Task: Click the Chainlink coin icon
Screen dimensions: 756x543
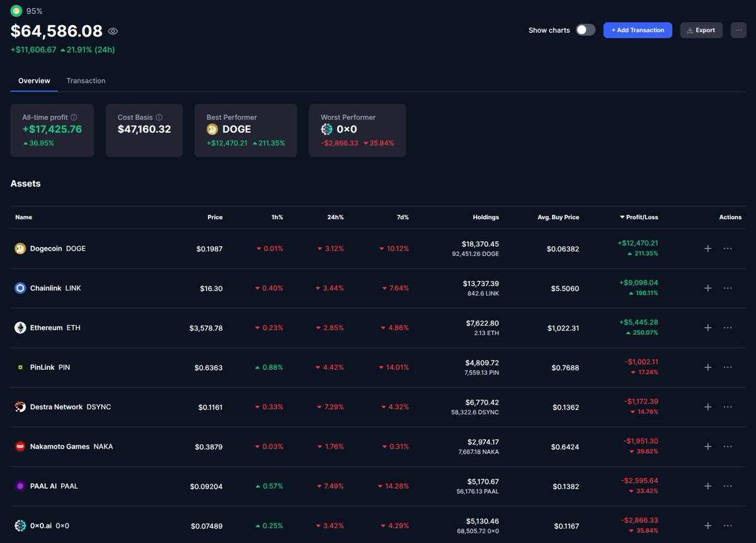Action: coord(20,288)
